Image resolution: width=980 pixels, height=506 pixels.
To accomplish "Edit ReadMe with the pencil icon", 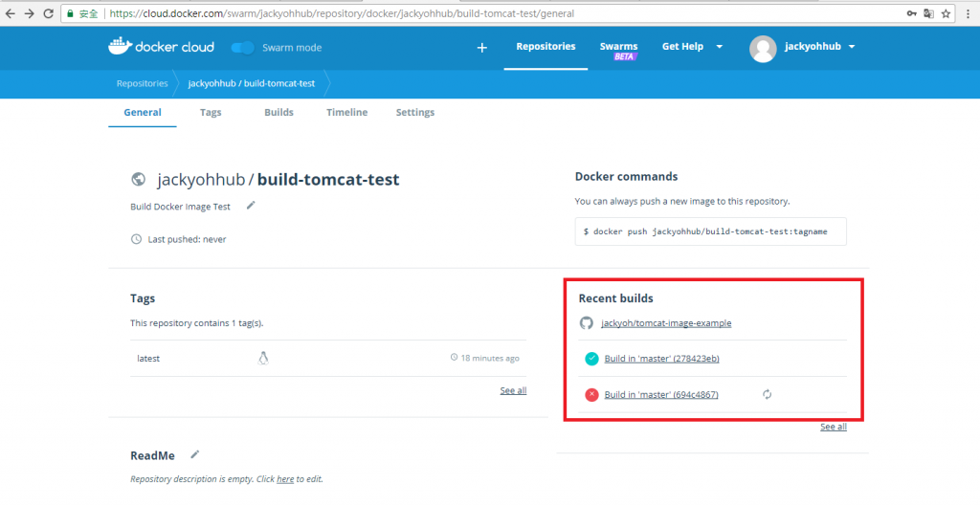I will coord(195,454).
